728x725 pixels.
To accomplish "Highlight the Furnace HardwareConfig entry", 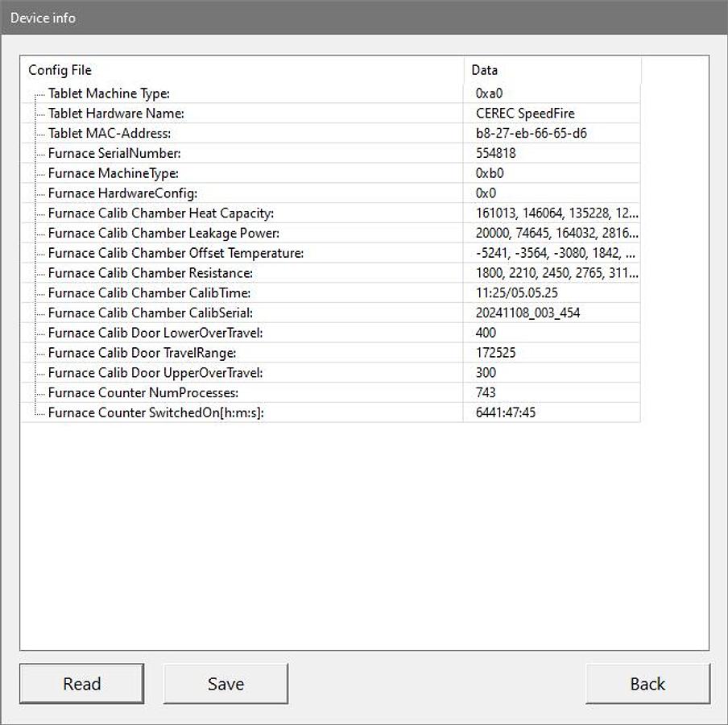I will [x=122, y=193].
